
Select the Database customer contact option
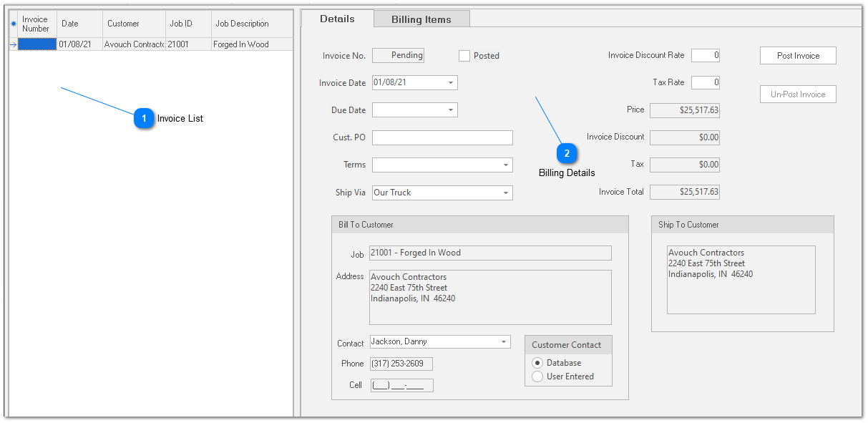537,362
